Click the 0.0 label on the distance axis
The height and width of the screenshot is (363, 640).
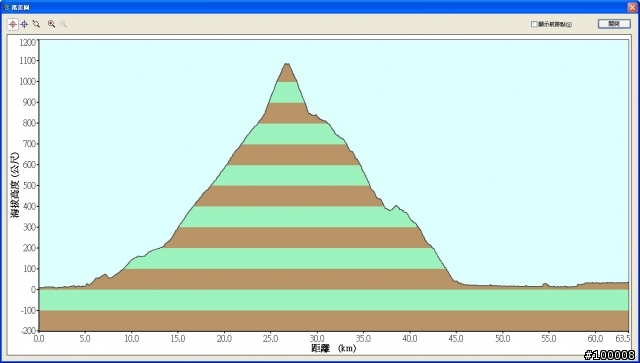click(39, 339)
